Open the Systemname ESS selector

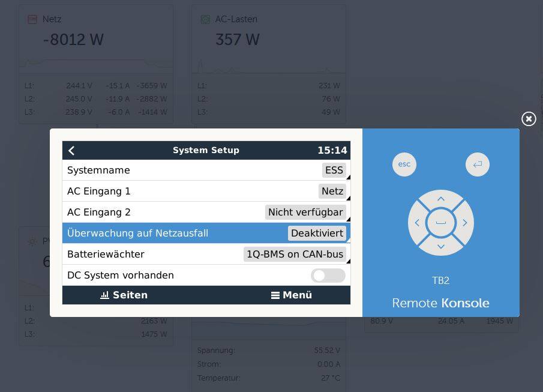click(x=334, y=170)
